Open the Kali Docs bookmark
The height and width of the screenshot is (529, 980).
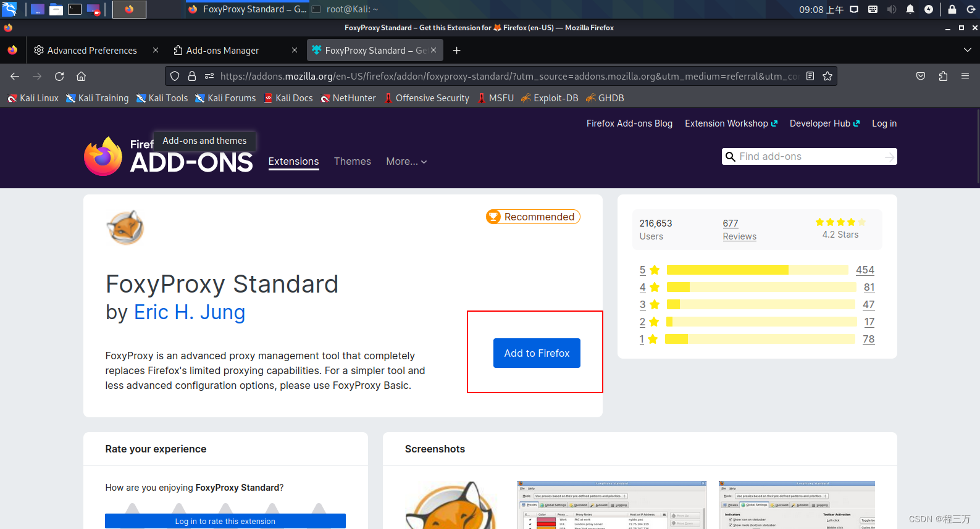(x=288, y=98)
